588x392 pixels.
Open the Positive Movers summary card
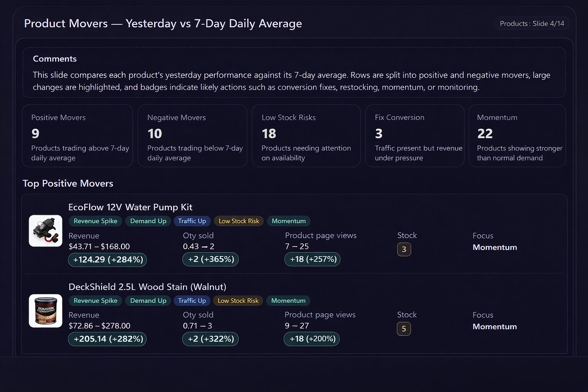click(77, 136)
